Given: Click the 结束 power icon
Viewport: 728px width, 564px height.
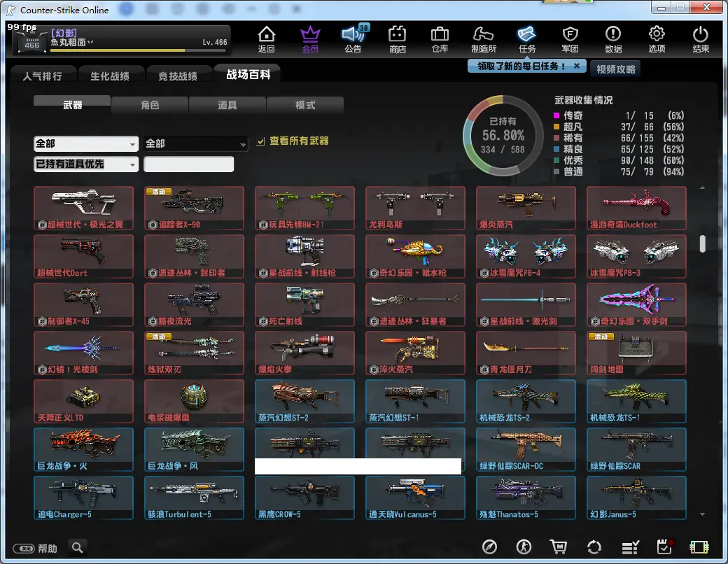Looking at the screenshot, I should pyautogui.click(x=700, y=39).
